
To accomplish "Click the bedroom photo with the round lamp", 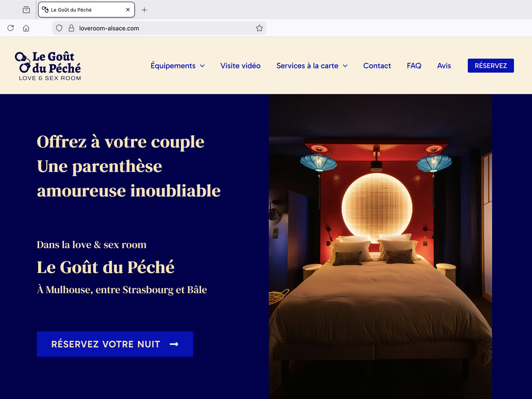I will coord(380,246).
